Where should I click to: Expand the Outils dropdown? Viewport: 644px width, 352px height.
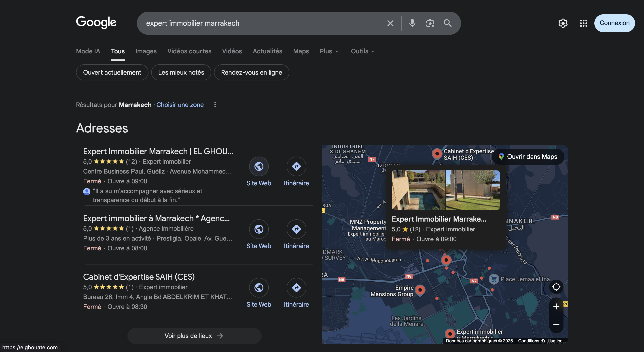[362, 51]
